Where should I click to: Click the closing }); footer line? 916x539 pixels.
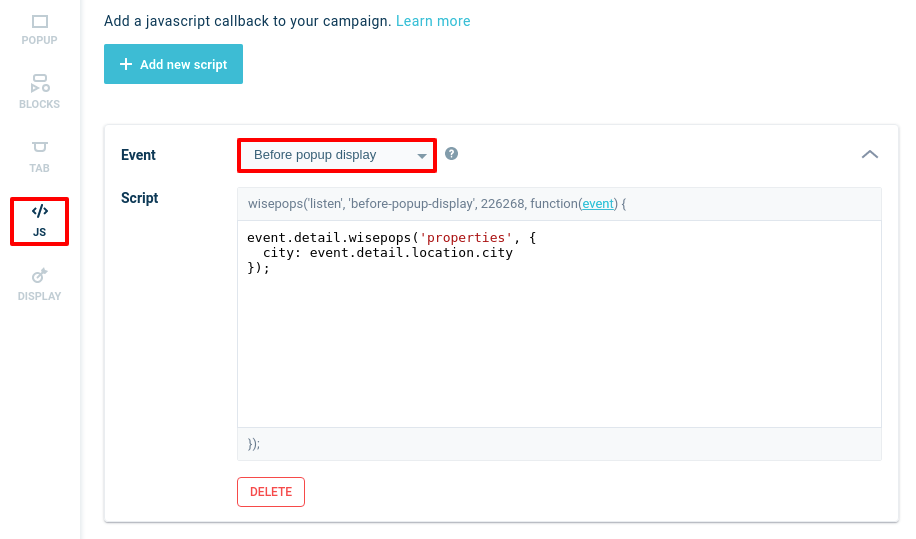click(559, 444)
